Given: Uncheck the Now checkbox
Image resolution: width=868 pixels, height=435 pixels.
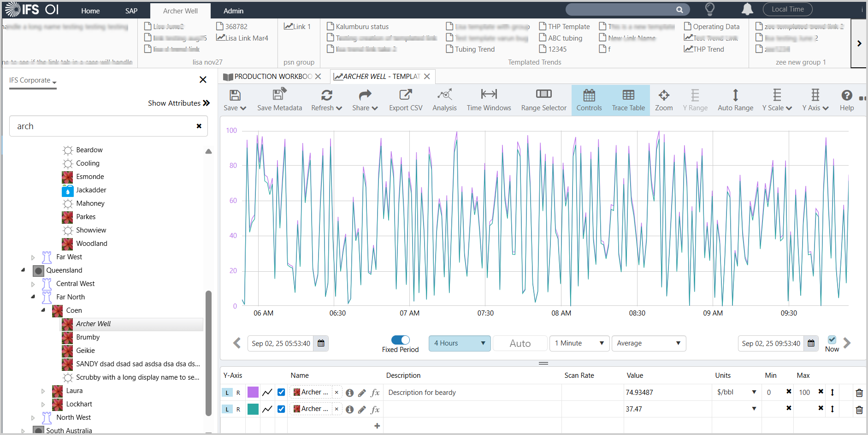Looking at the screenshot, I should coord(832,340).
